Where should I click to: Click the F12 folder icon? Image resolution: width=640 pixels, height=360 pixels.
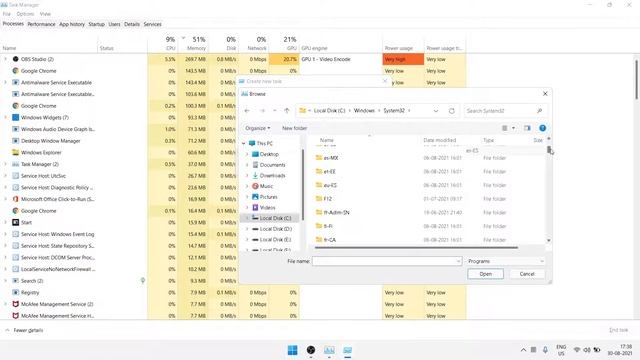click(319, 199)
